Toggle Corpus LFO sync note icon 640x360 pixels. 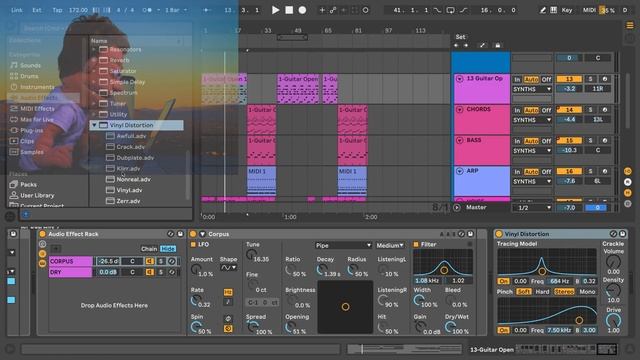228,302
